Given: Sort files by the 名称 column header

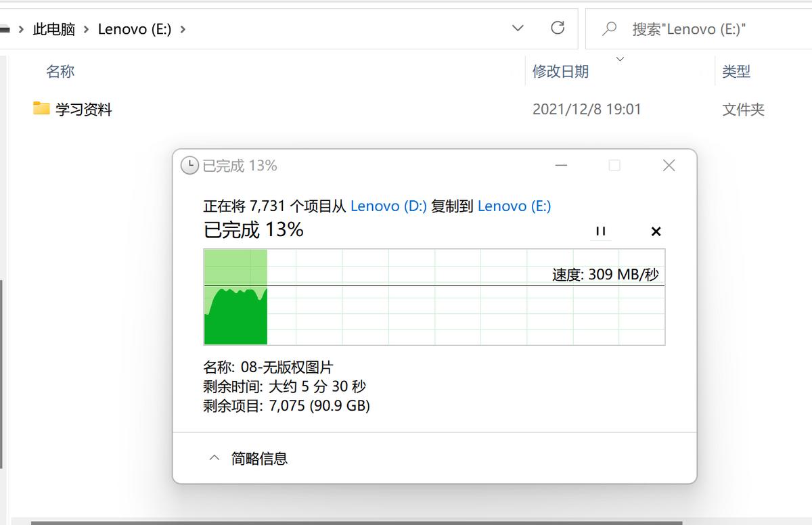Looking at the screenshot, I should click(x=60, y=71).
